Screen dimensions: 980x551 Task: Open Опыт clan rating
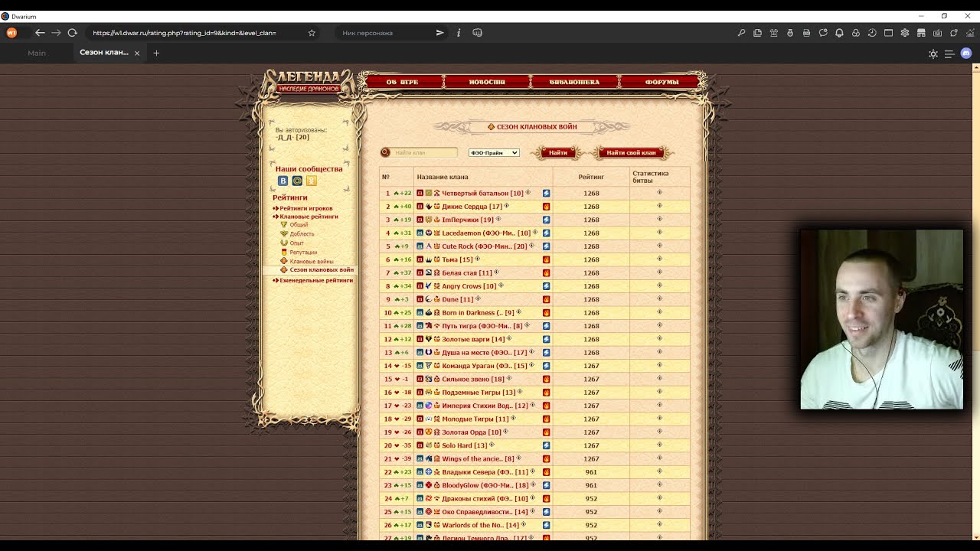(x=297, y=243)
